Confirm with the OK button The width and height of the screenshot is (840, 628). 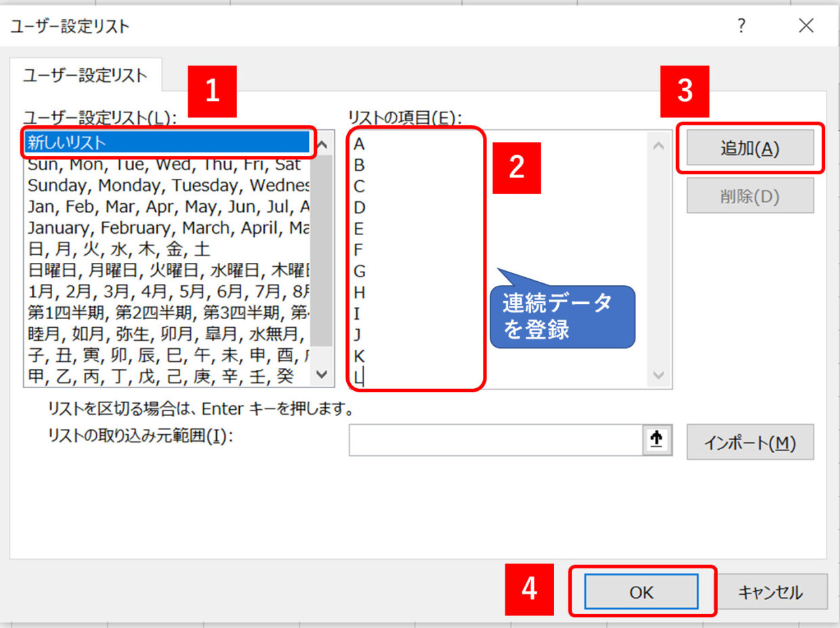click(641, 592)
